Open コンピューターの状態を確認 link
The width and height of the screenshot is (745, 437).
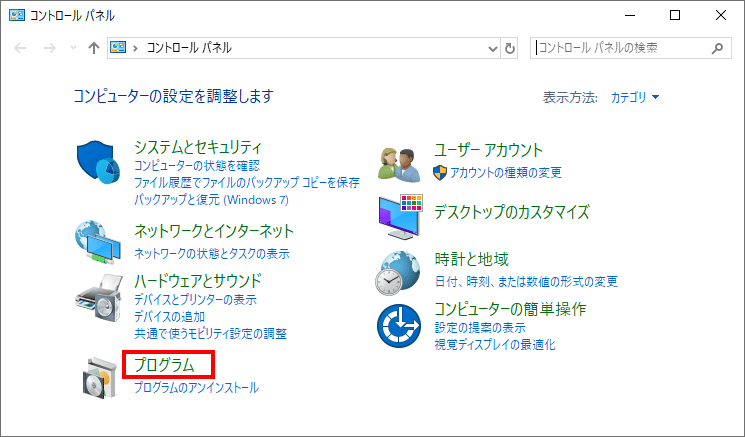point(197,165)
